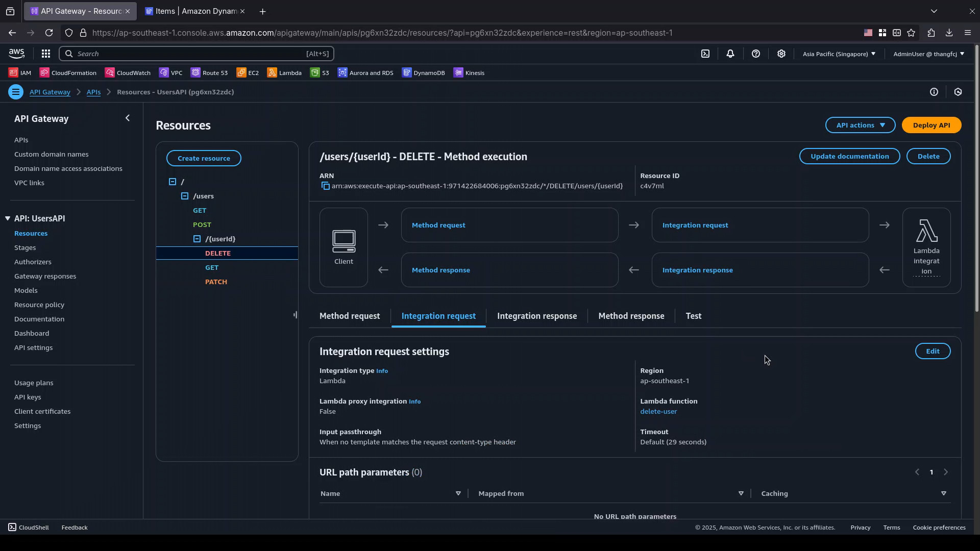Reload the browser page
This screenshot has width=980, height=551.
coord(49,33)
